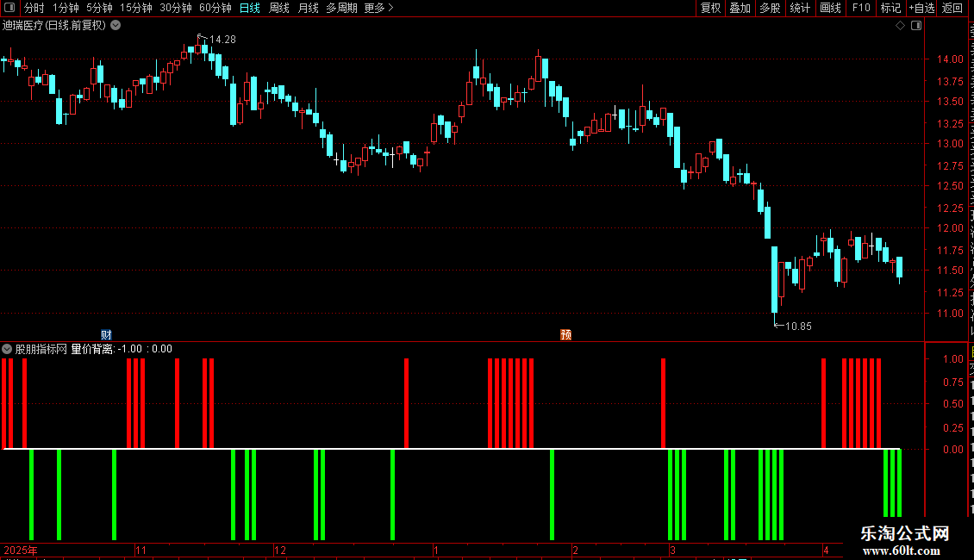974x560 pixels.
Task: Switch to 分时 intraday view
Action: (34, 8)
